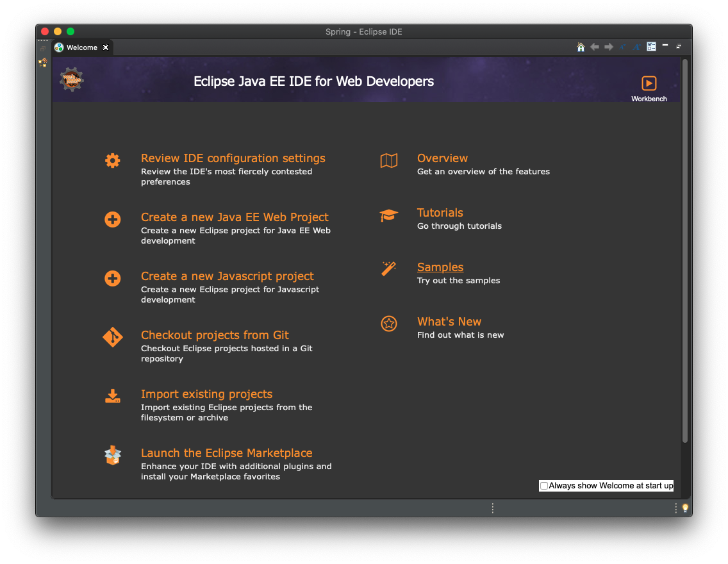Enable Always show Welcome at start up

point(544,486)
